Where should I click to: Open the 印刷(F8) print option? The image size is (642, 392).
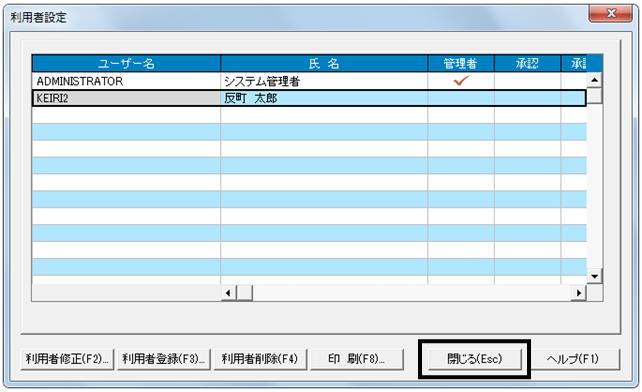pos(357,359)
